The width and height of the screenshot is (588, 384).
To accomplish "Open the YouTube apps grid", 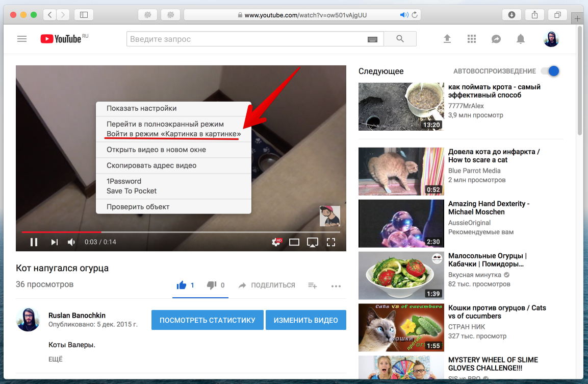I will click(x=472, y=39).
